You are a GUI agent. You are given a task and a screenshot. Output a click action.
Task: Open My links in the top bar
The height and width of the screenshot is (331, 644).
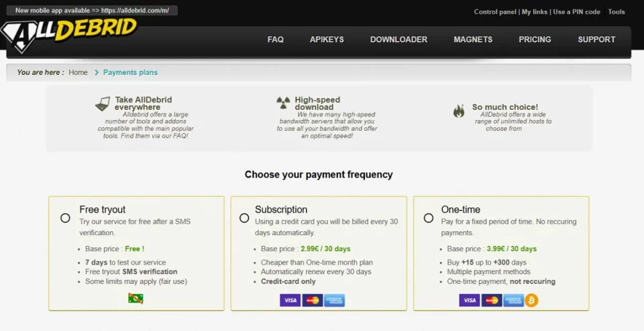(535, 12)
